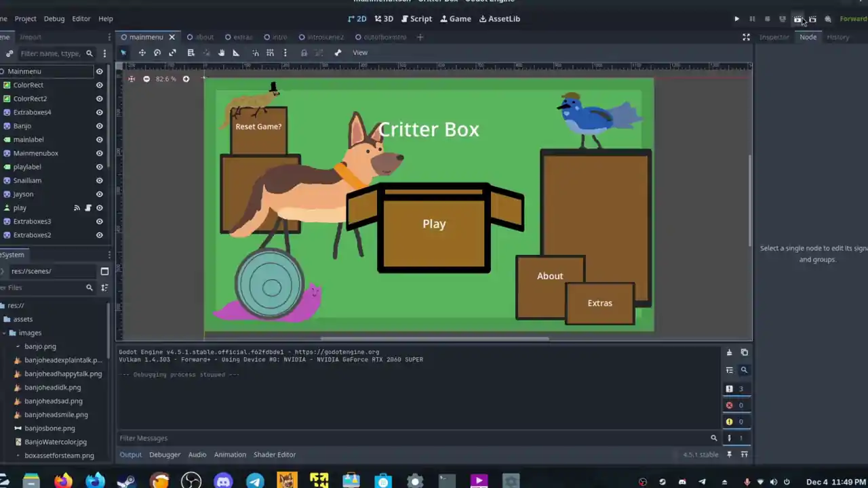Toggle FileSystem split mode icon
Screen dimensions: 868x488
click(104, 271)
